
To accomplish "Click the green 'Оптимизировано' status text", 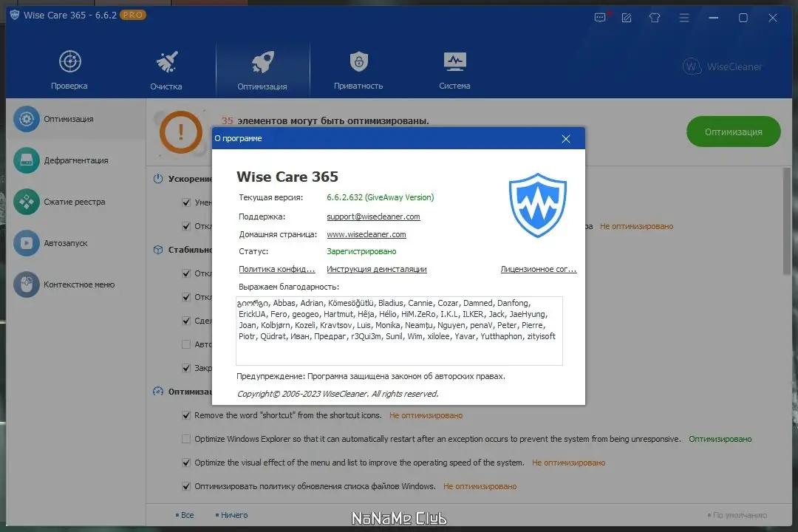I will click(720, 439).
